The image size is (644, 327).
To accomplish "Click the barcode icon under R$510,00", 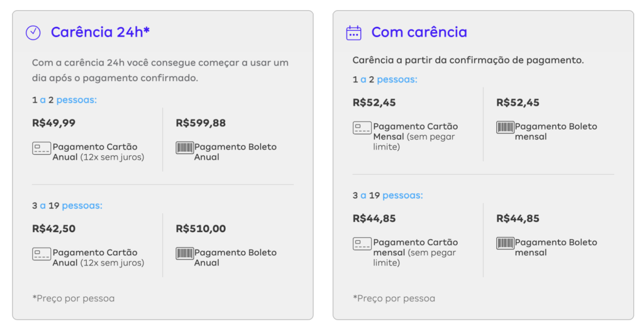I will (x=184, y=253).
